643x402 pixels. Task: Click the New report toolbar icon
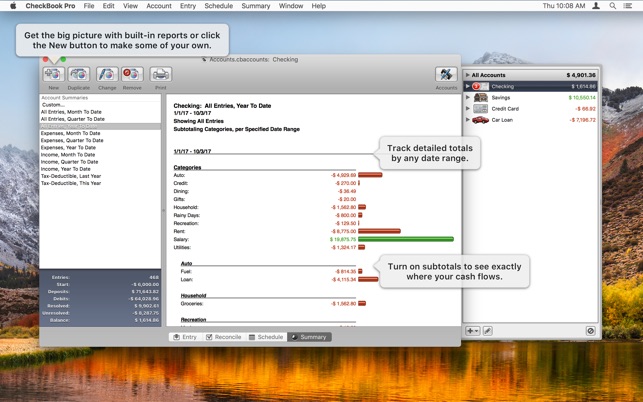tap(53, 74)
